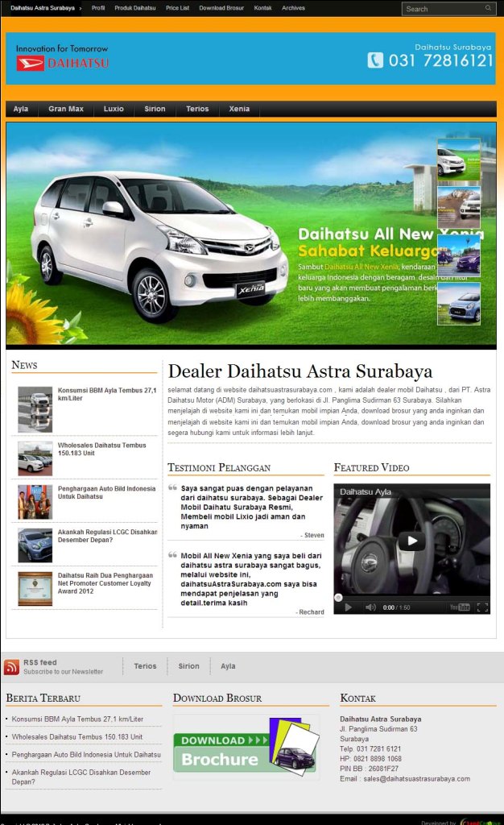
Task: Click testimonial author name Rechard
Action: coord(312,612)
